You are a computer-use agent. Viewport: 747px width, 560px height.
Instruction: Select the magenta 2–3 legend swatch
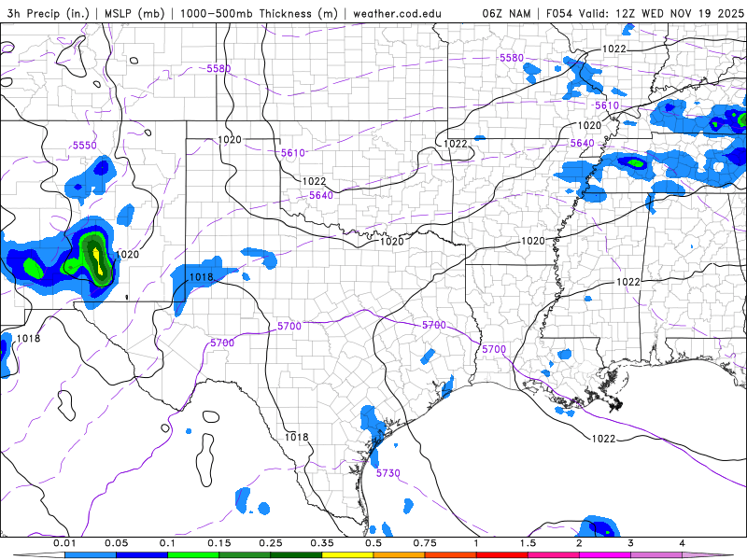tap(605, 555)
